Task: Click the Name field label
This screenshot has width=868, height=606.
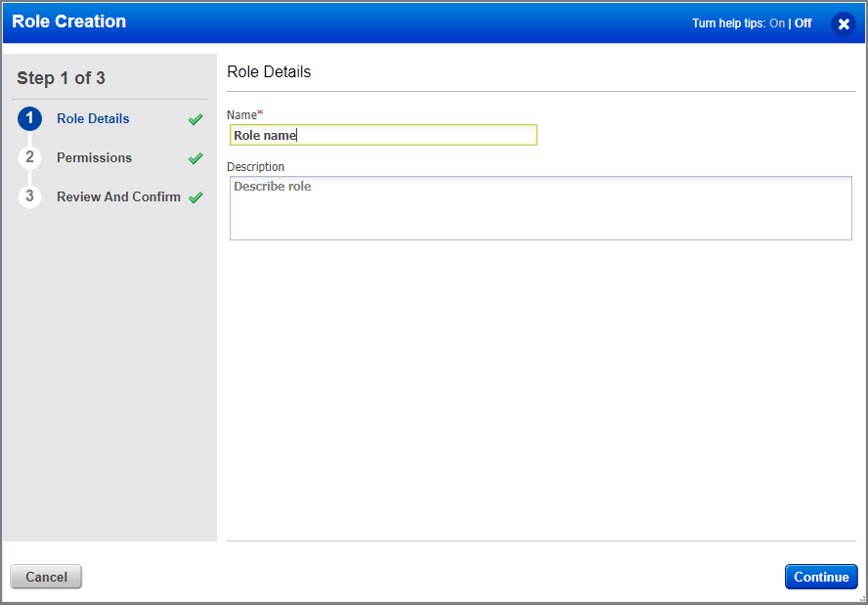Action: pos(244,114)
